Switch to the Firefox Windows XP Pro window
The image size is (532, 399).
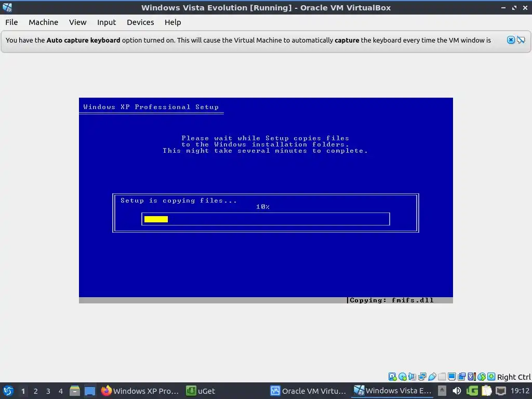tap(140, 391)
